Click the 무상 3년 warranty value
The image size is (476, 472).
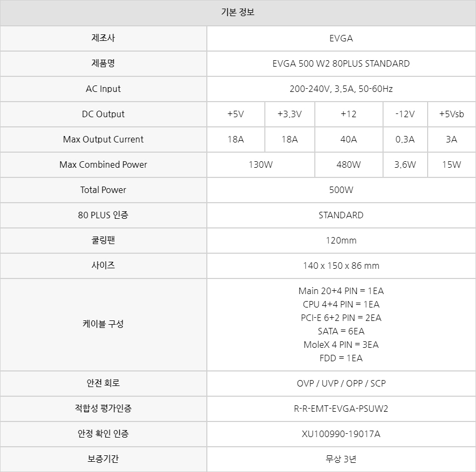coord(341,459)
